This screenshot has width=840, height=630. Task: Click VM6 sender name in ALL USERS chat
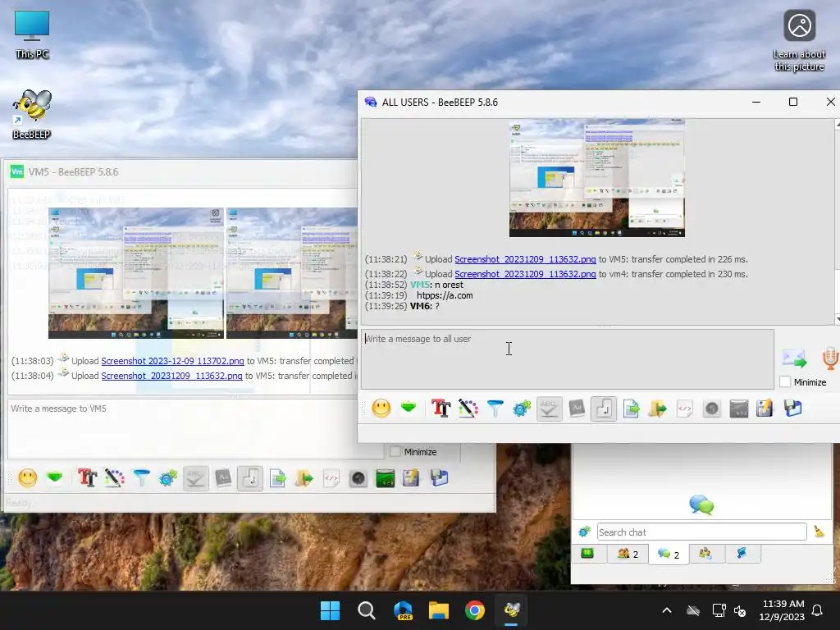421,307
